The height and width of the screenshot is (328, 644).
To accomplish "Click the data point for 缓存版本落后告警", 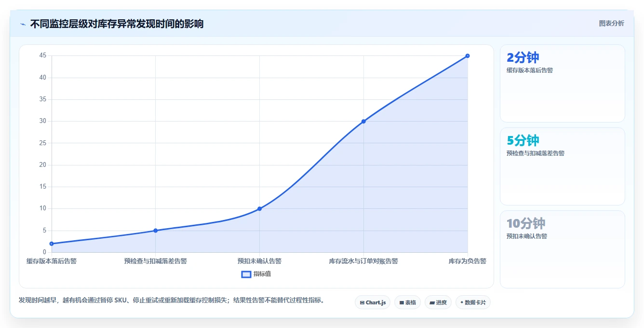I will point(52,244).
